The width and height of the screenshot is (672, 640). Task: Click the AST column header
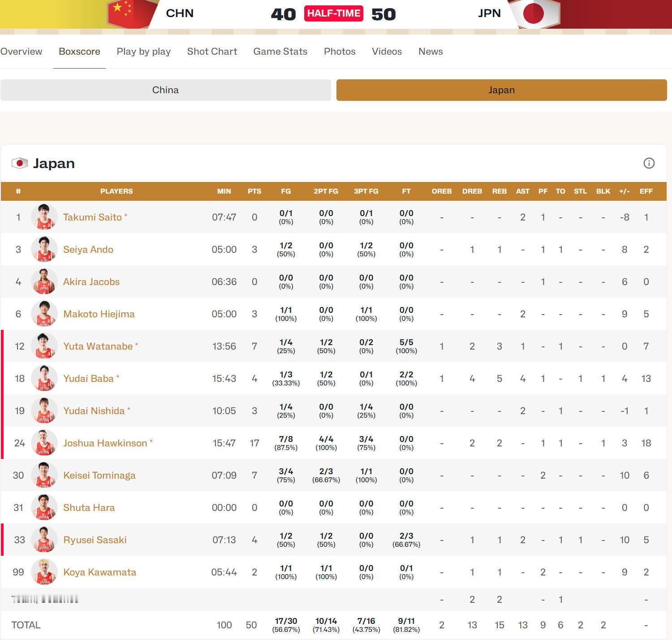tap(523, 191)
